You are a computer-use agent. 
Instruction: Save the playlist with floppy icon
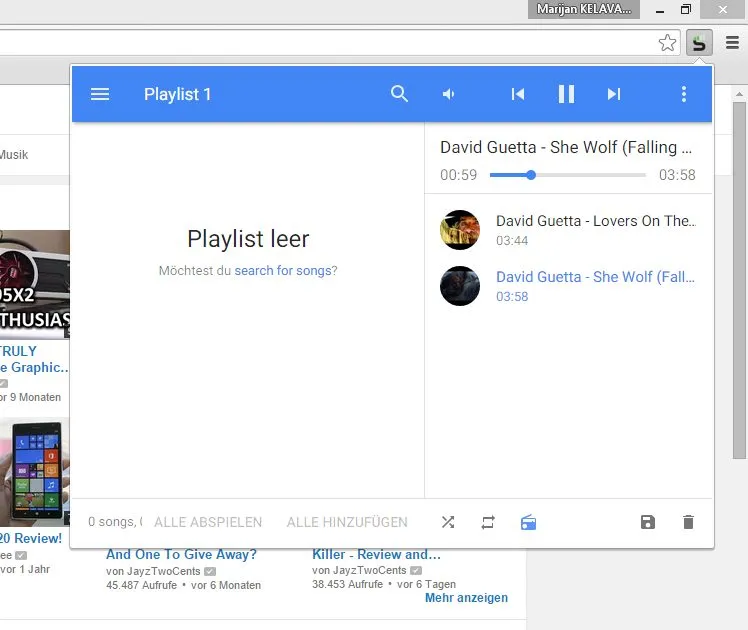tap(648, 522)
